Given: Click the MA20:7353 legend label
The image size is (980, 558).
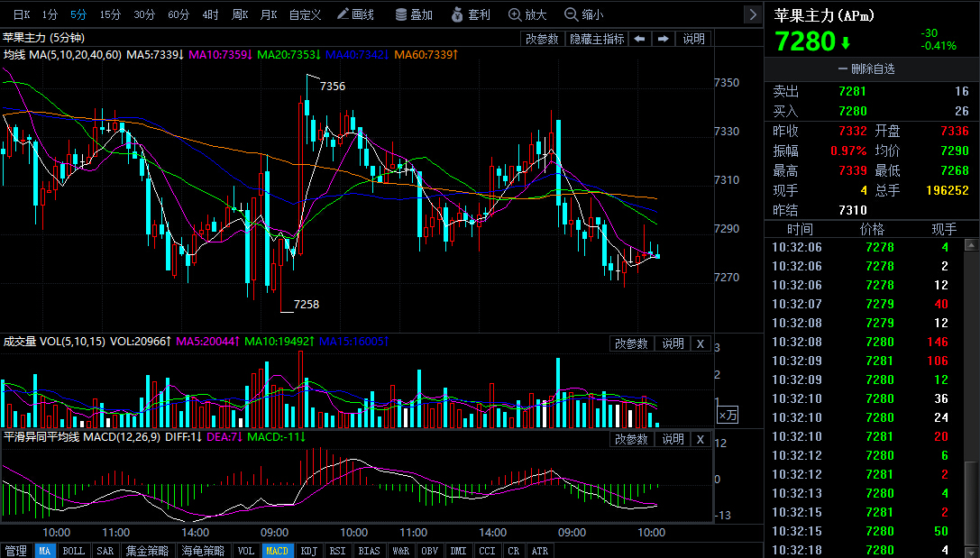Looking at the screenshot, I should [x=289, y=55].
